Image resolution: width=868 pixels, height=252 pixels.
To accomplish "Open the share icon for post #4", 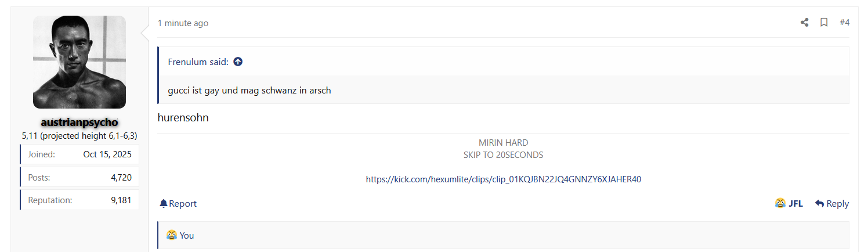I will coord(804,23).
